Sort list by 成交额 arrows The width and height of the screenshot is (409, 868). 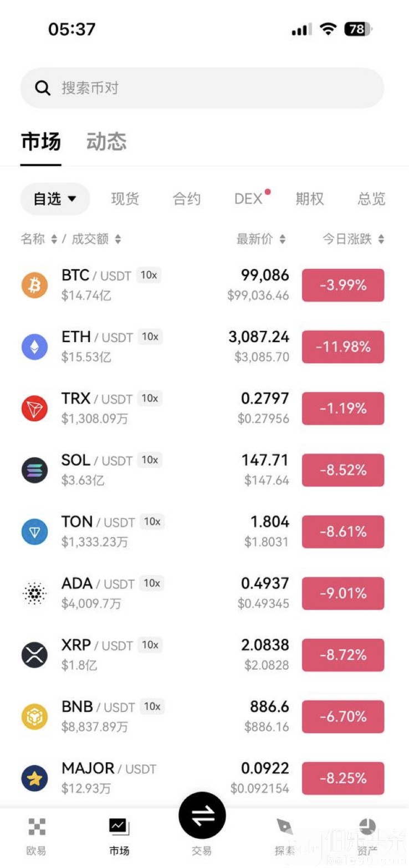pyautogui.click(x=117, y=239)
